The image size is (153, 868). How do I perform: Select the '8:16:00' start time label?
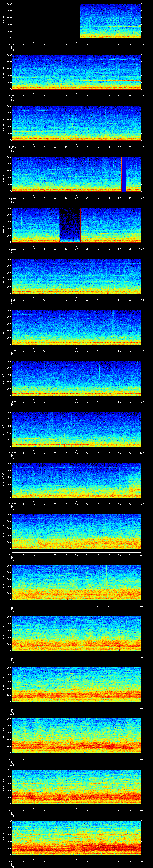pos(12,657)
